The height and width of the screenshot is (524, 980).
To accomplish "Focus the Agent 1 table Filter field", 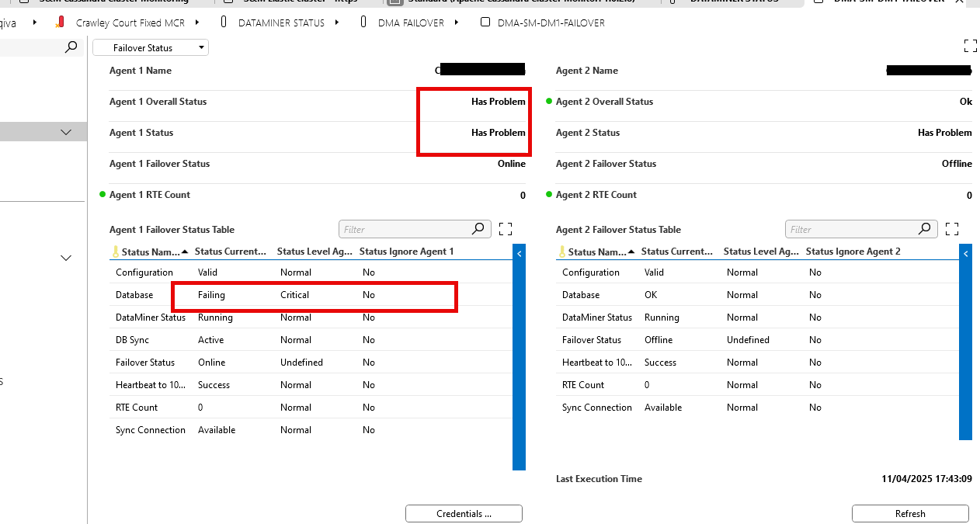I will (404, 229).
